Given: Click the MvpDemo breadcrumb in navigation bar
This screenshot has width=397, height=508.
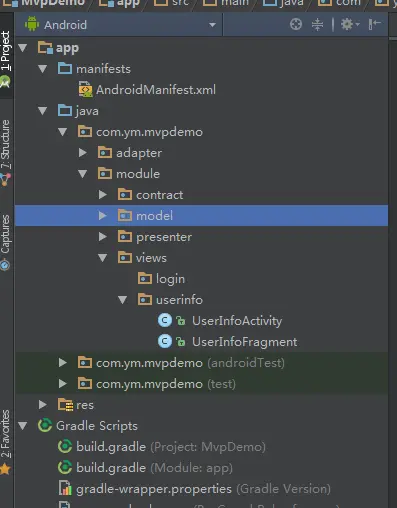Looking at the screenshot, I should click(44, 3).
